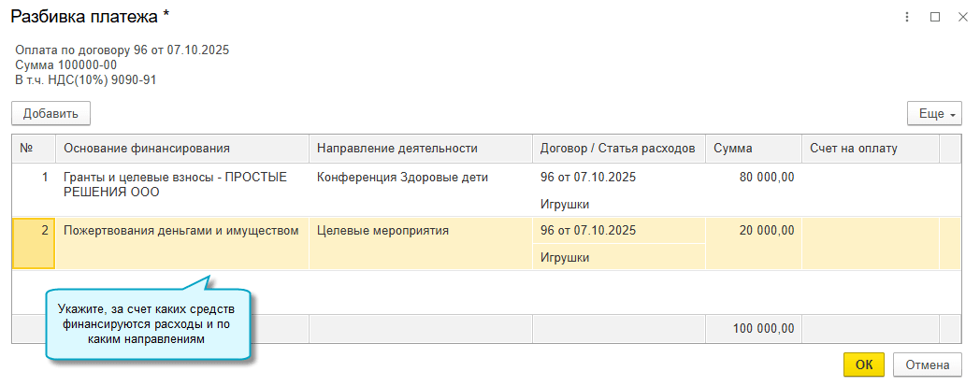Click the Основание финансирования column header

click(182, 148)
